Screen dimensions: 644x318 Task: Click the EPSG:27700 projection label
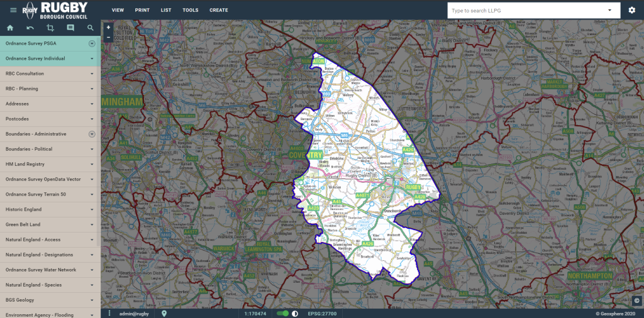point(322,314)
